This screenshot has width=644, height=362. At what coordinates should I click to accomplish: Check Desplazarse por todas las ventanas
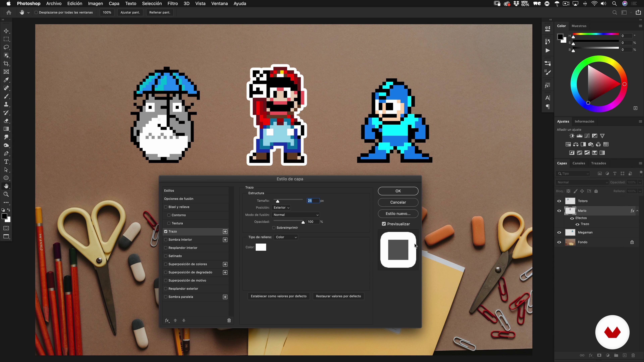click(x=36, y=13)
